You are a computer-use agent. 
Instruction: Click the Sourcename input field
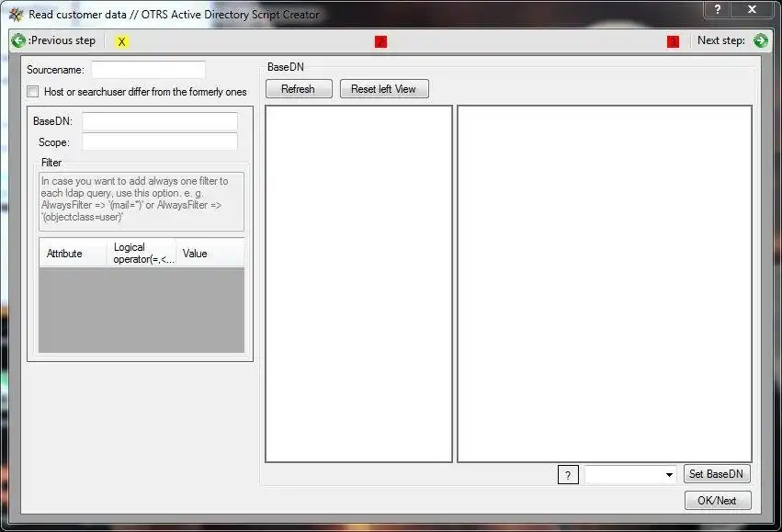tap(148, 70)
